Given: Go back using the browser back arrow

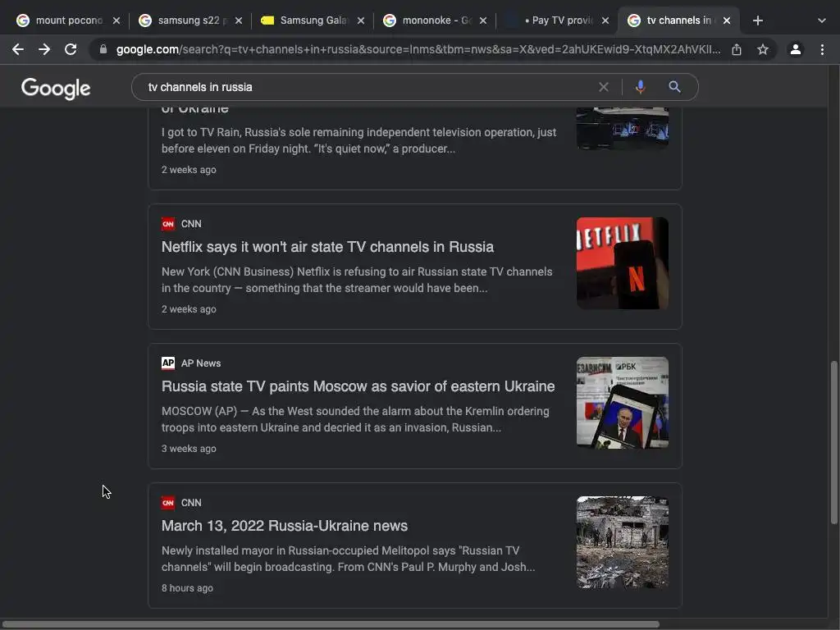Looking at the screenshot, I should click(x=18, y=49).
